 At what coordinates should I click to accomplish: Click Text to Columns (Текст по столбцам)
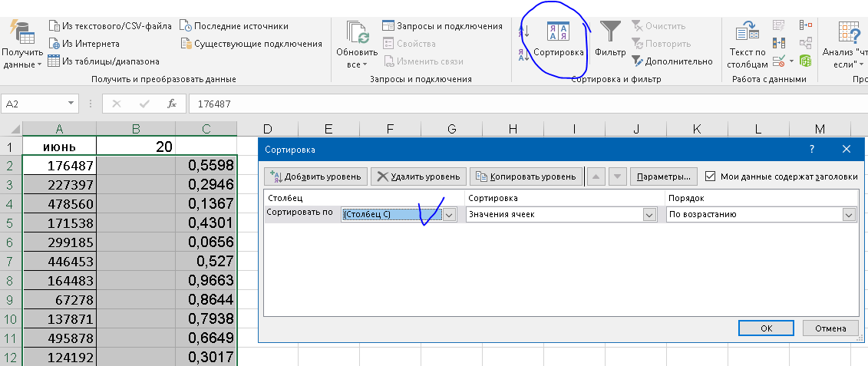tap(748, 45)
